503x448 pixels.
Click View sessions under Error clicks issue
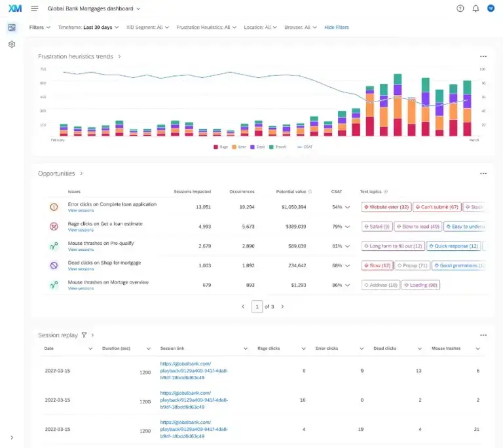tap(81, 211)
